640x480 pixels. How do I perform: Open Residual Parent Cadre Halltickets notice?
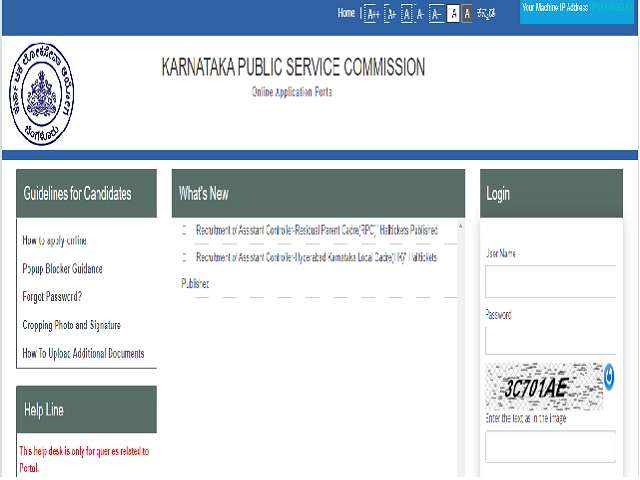[x=317, y=230]
